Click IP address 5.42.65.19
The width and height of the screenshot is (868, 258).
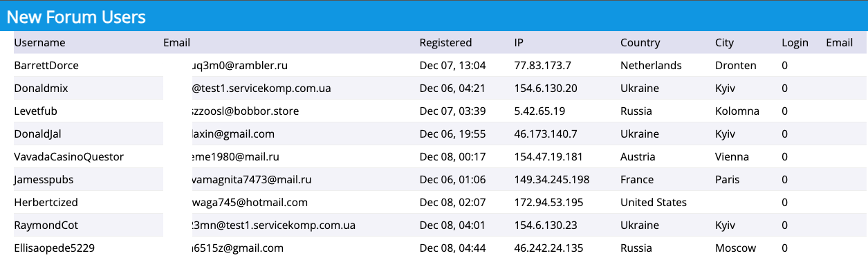pos(540,111)
